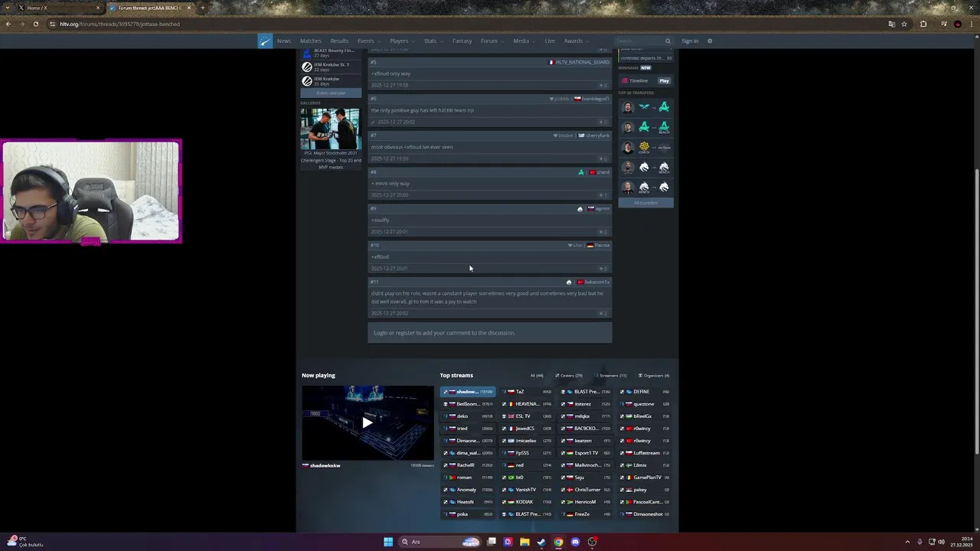Open the Live menu item

tap(550, 41)
